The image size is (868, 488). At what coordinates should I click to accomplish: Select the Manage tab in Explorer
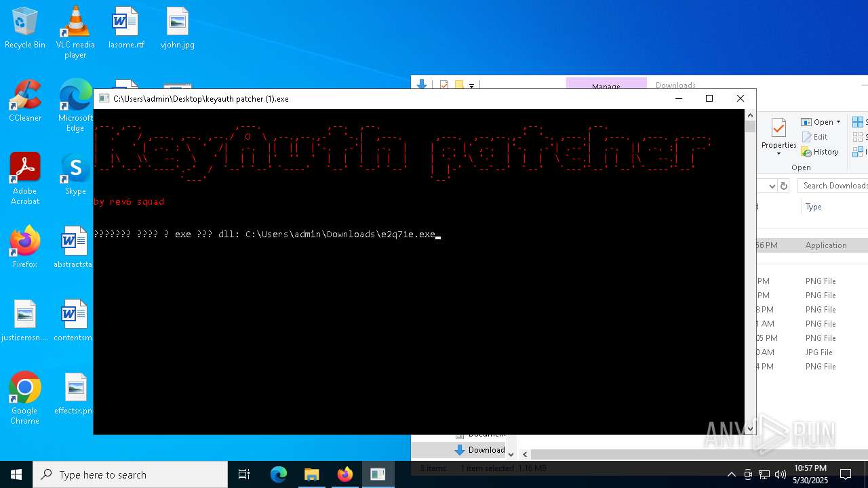coord(606,85)
